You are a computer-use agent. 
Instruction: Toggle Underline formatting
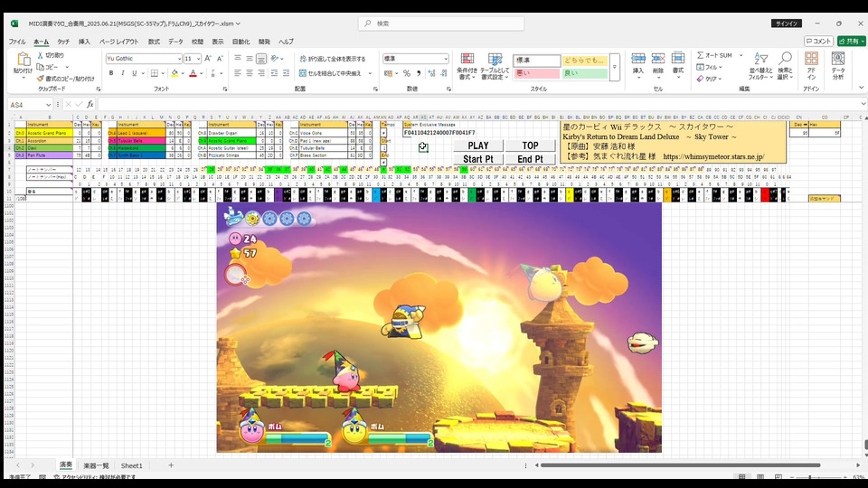click(134, 73)
